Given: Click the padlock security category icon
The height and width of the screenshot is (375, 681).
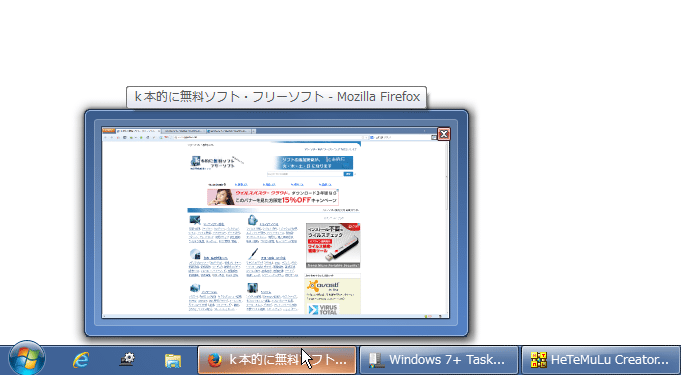Looking at the screenshot, I should (253, 220).
